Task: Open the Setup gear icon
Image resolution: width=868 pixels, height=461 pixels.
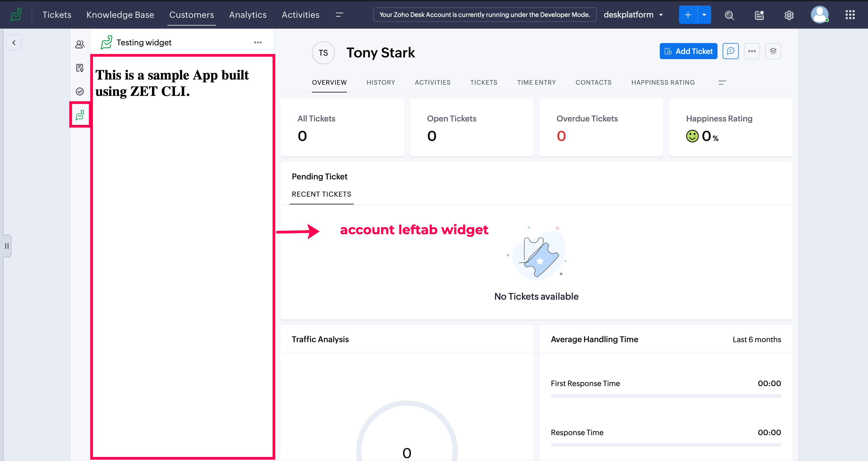Action: pos(789,15)
